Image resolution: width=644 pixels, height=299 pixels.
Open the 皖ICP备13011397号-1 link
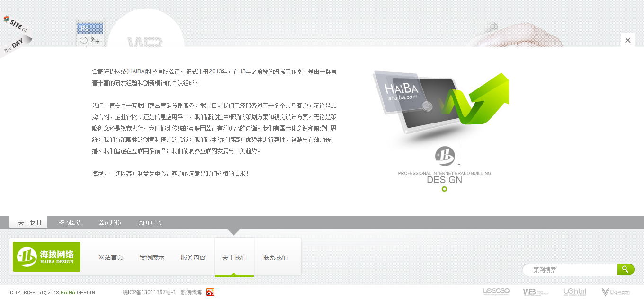tap(149, 292)
